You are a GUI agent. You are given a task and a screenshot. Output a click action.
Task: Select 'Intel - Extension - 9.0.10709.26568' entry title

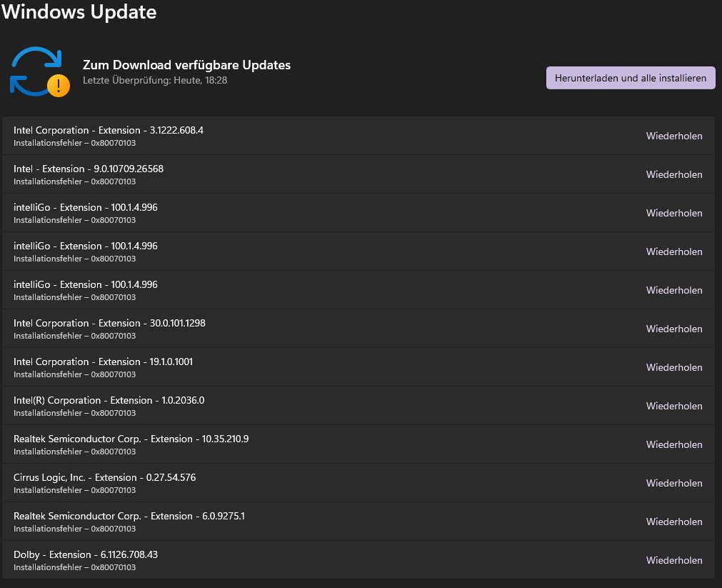click(x=89, y=169)
